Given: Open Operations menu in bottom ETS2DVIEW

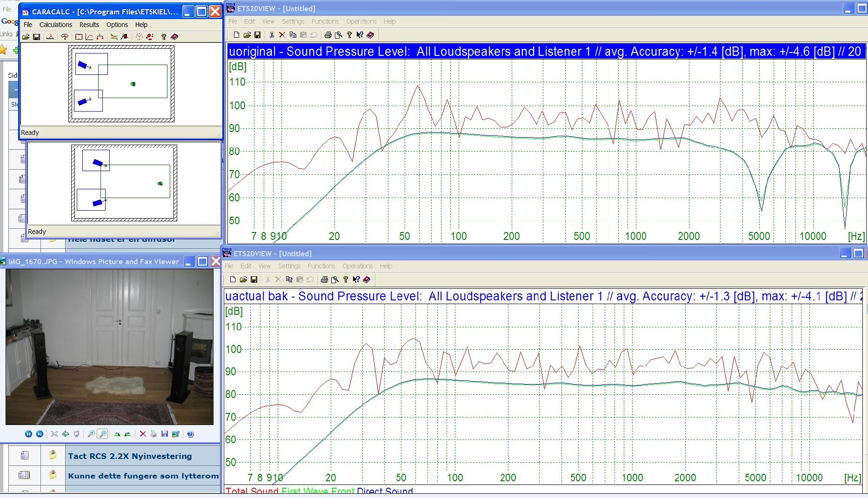Looking at the screenshot, I should [x=357, y=266].
